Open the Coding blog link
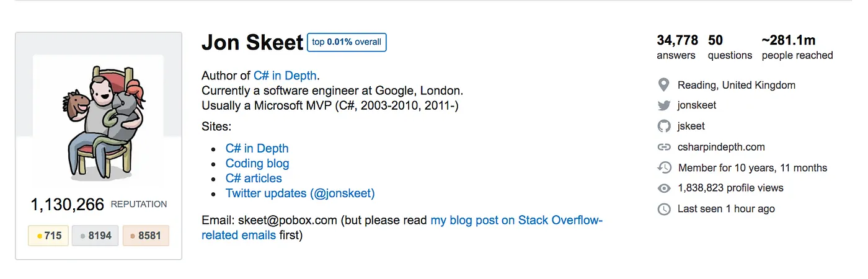 point(257,164)
